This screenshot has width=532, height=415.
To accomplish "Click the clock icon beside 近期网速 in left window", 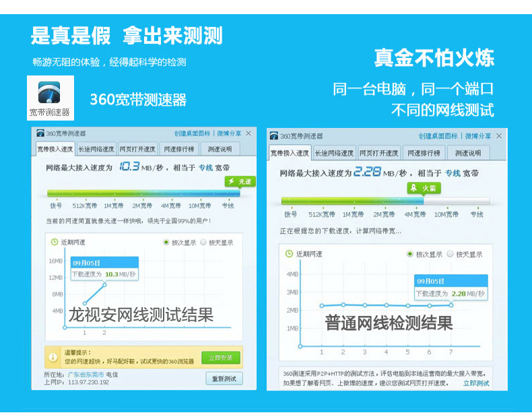I will tap(55, 242).
